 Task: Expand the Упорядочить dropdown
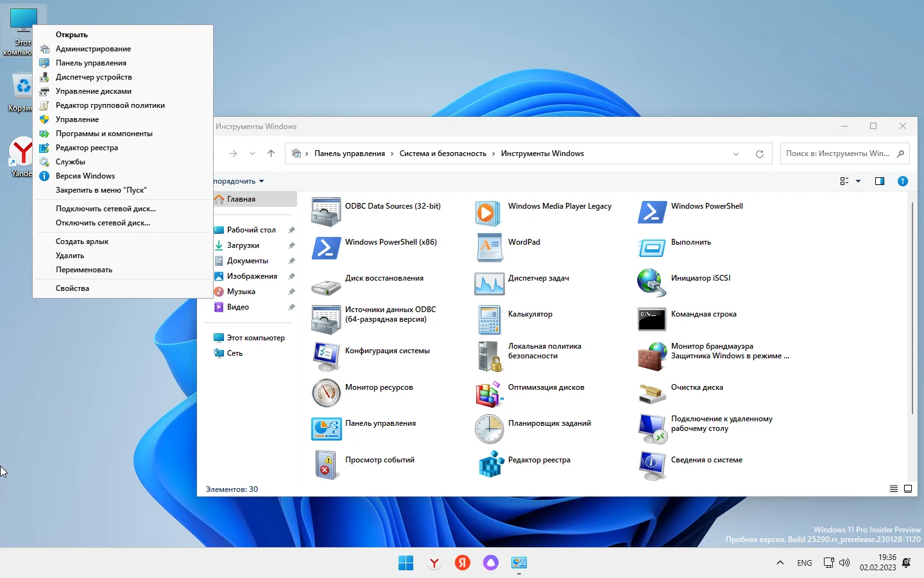click(239, 181)
